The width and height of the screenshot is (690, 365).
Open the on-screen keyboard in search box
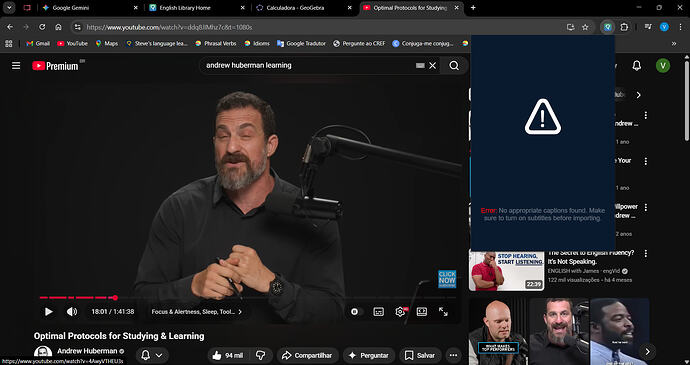pyautogui.click(x=420, y=66)
